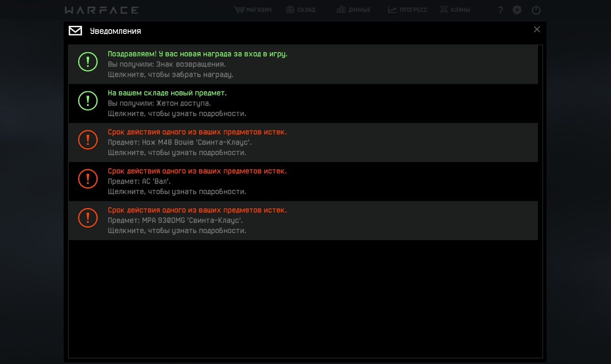Viewport: 611px width, 364px height.
Task: Claim reward via 'Поздравляем! У вас новая награда' headline
Action: click(x=197, y=54)
